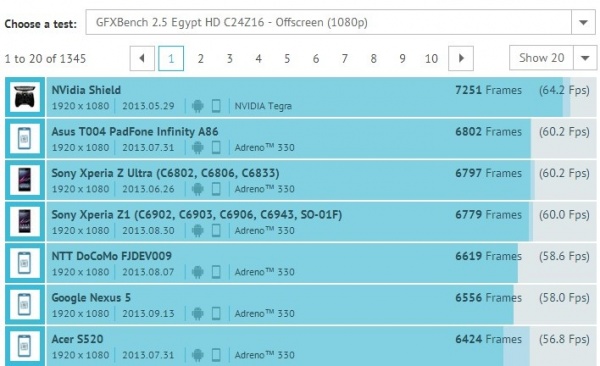Go to results page 2
Screen dimensions: 600x366
tap(200, 59)
